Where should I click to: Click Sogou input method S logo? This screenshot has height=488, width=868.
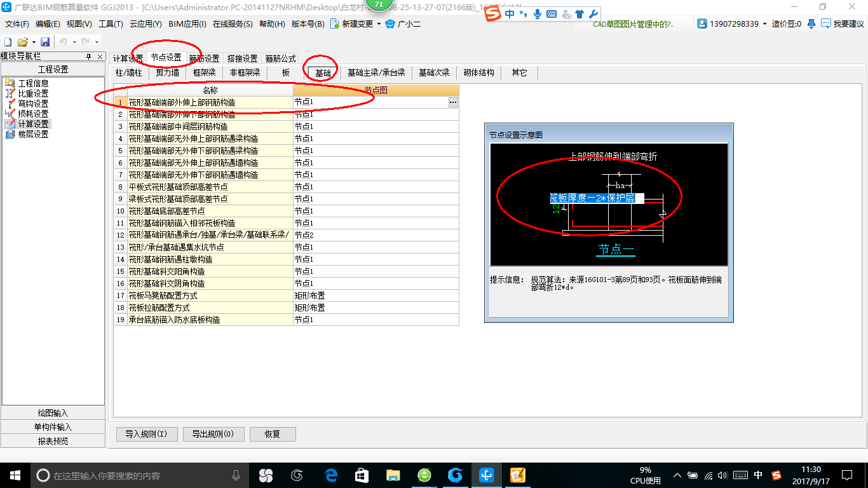pyautogui.click(x=492, y=13)
